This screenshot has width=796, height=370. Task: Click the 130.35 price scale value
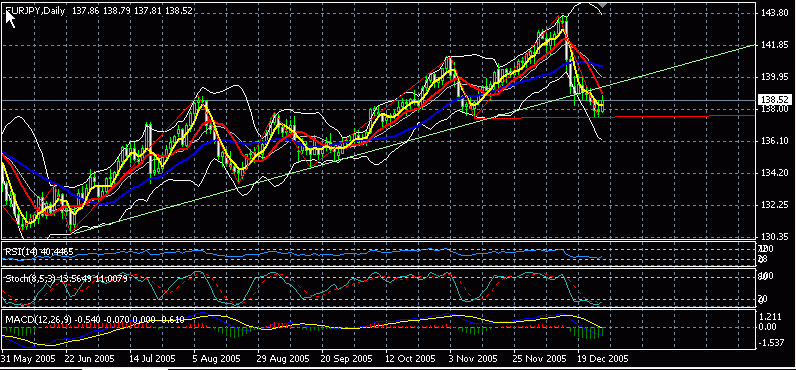[x=772, y=237]
